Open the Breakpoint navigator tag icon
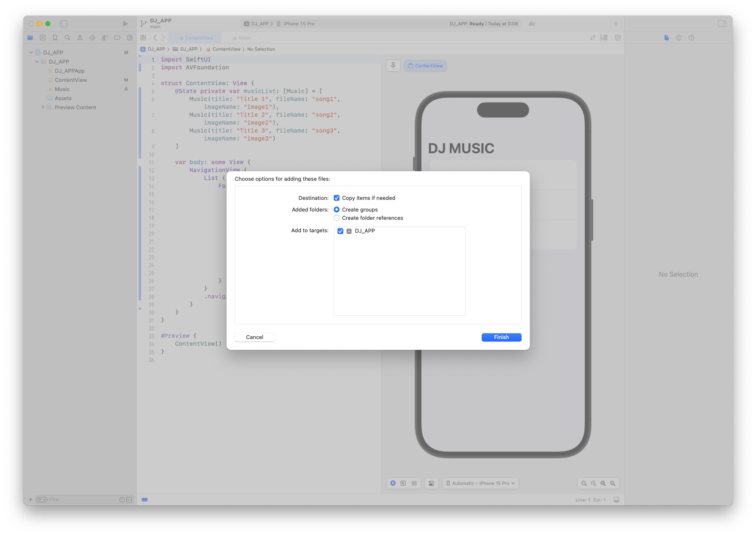 click(117, 37)
